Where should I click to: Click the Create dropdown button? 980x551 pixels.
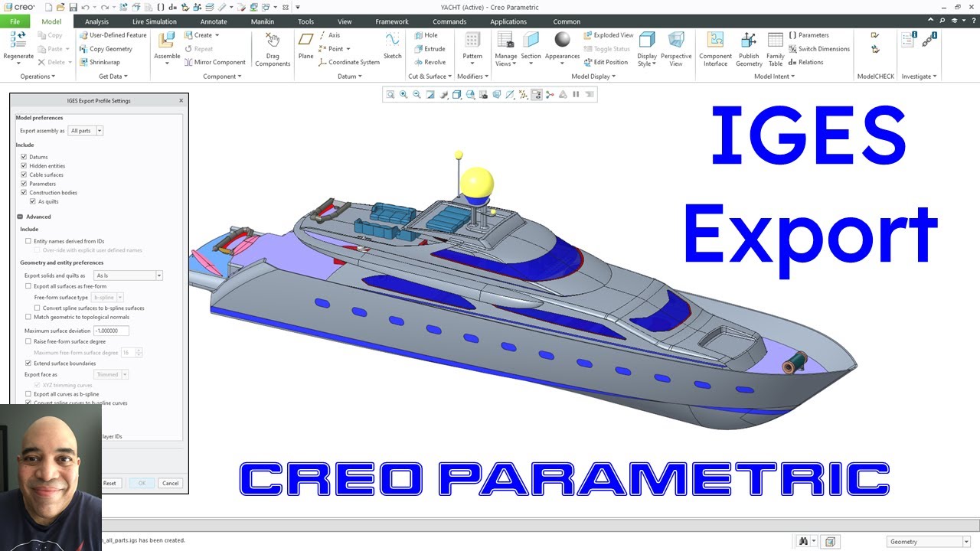(202, 35)
